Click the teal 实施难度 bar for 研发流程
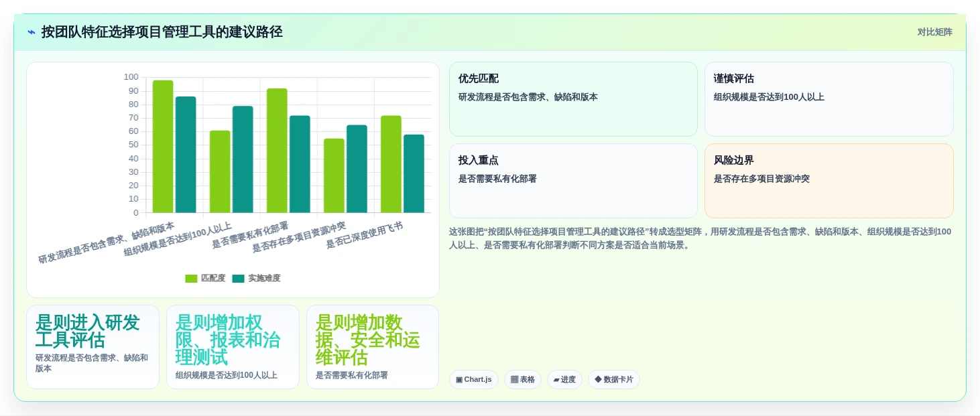 pos(186,155)
